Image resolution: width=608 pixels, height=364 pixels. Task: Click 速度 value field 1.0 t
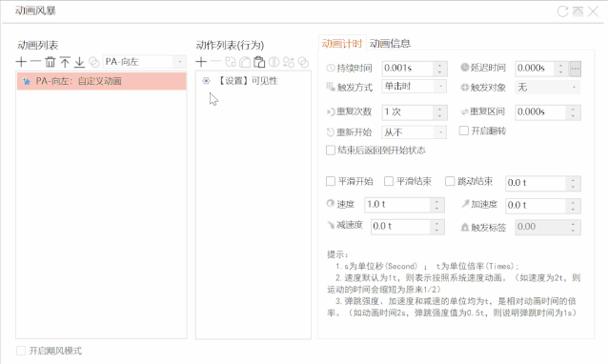[x=397, y=205]
